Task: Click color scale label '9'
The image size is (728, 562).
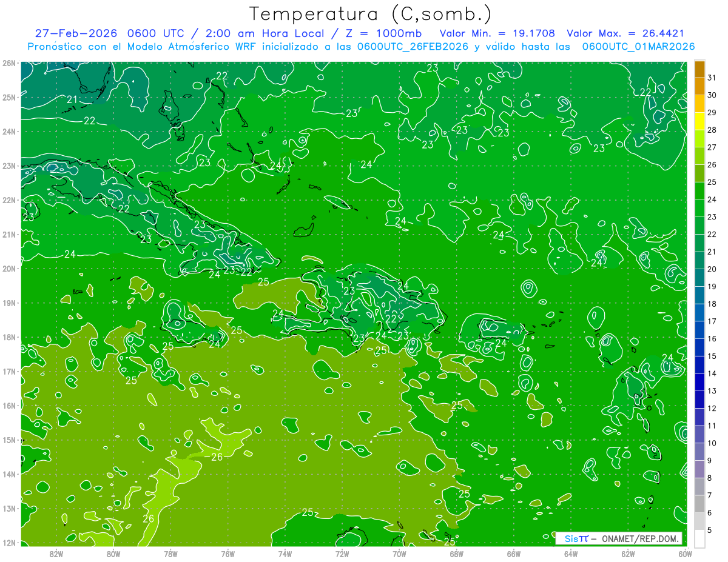Action: pos(710,461)
